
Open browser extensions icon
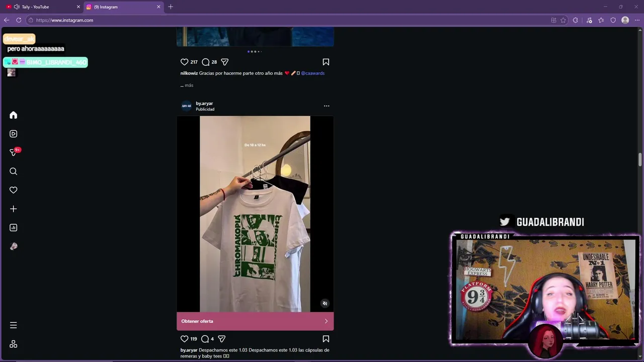(576, 20)
